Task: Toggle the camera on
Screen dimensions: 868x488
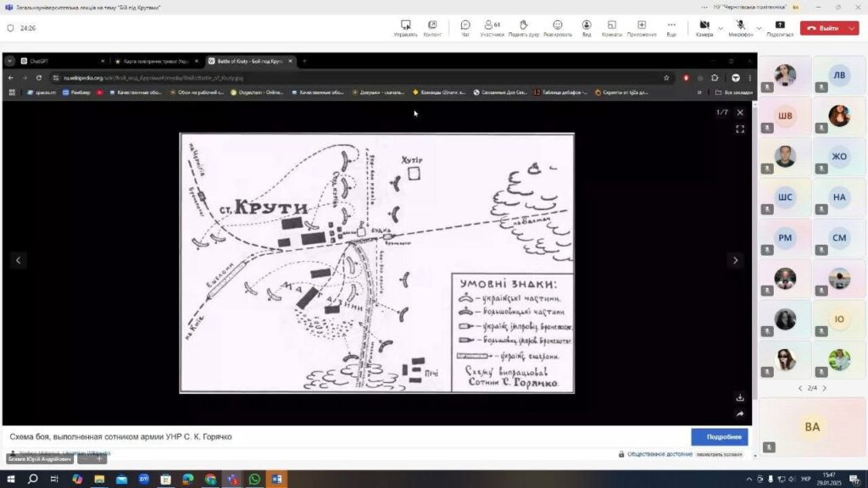Action: click(x=704, y=28)
